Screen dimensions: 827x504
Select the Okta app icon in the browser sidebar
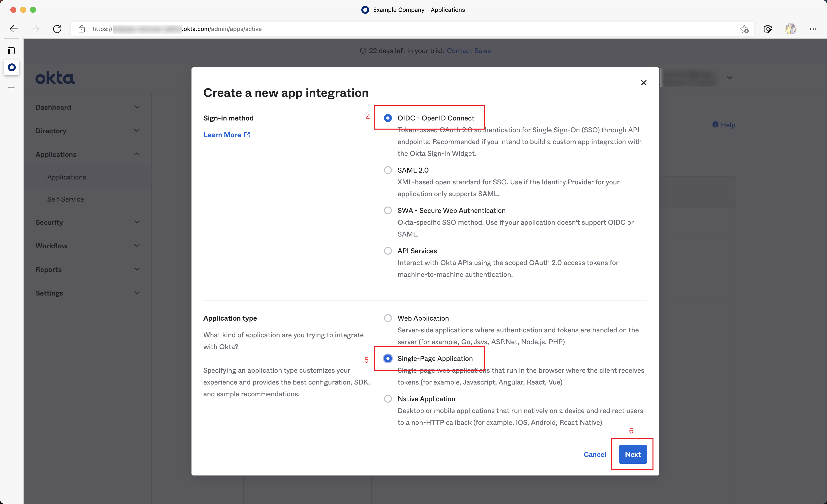[11, 67]
